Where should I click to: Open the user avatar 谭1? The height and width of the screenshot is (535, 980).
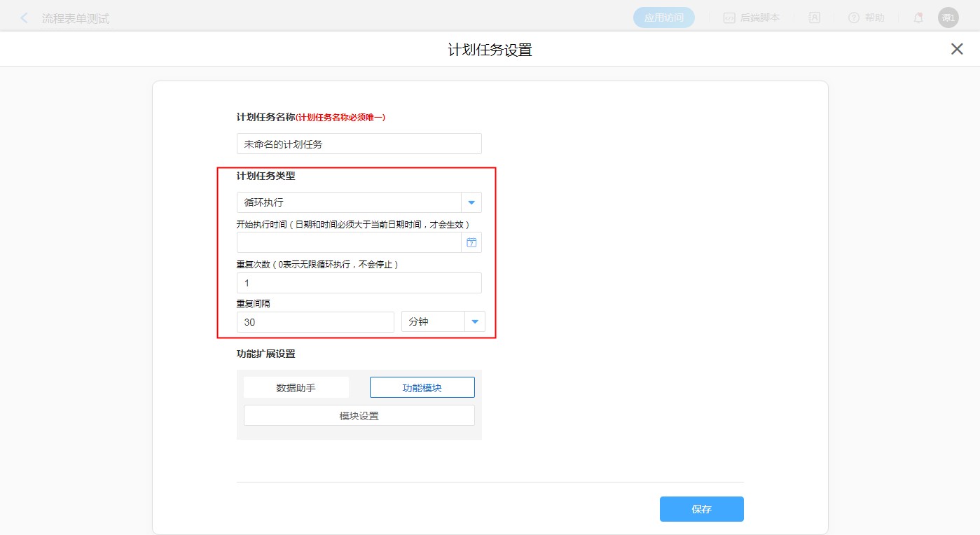[948, 18]
